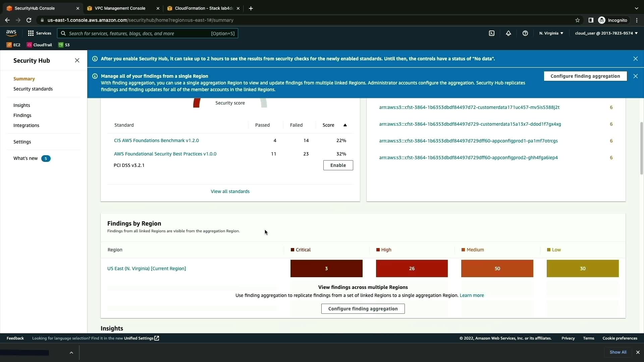Expand the N. Virginia region dropdown
The image size is (644, 362).
[551, 33]
